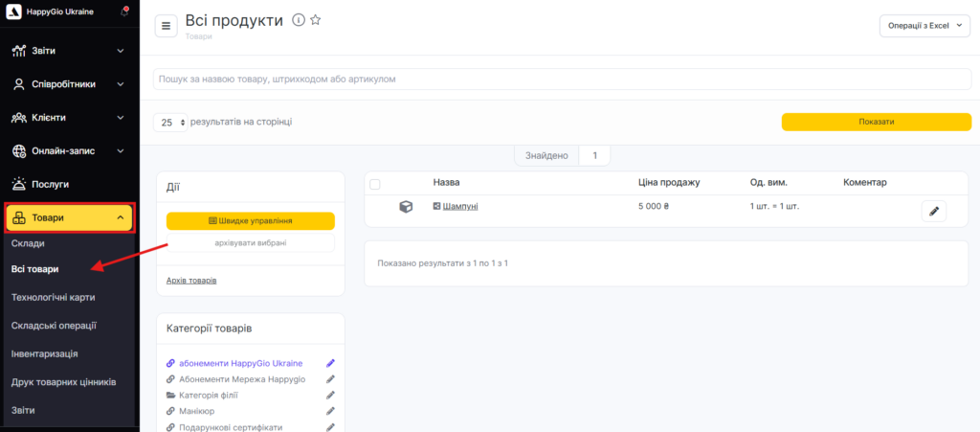Edit the абонементи HappyGio Ukraine category pencil
This screenshot has width=980, height=432.
(x=330, y=363)
